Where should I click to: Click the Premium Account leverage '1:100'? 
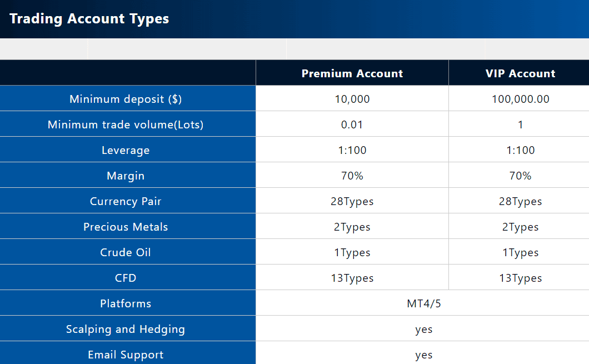pyautogui.click(x=352, y=150)
